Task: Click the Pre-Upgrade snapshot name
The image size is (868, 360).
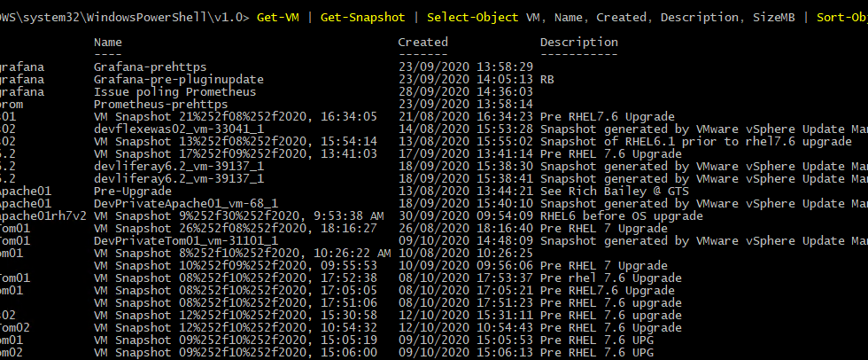Action: 132,191
